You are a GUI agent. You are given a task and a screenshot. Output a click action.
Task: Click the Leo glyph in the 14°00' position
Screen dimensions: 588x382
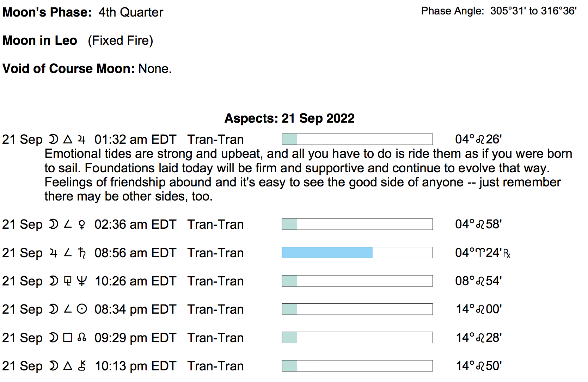pyautogui.click(x=480, y=309)
